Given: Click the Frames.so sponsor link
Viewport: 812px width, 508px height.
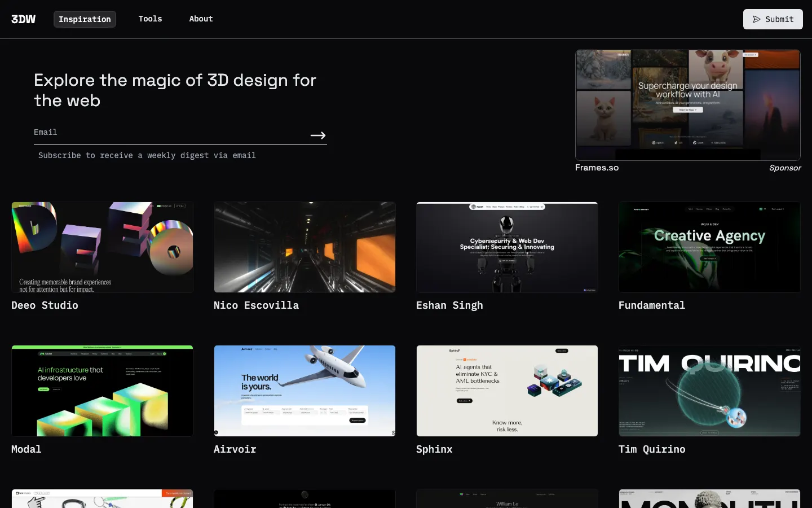Looking at the screenshot, I should point(597,168).
